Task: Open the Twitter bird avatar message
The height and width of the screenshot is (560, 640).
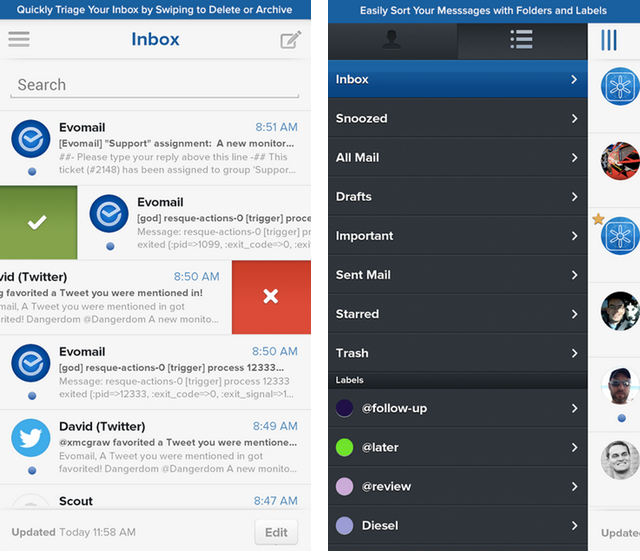Action: tap(31, 437)
